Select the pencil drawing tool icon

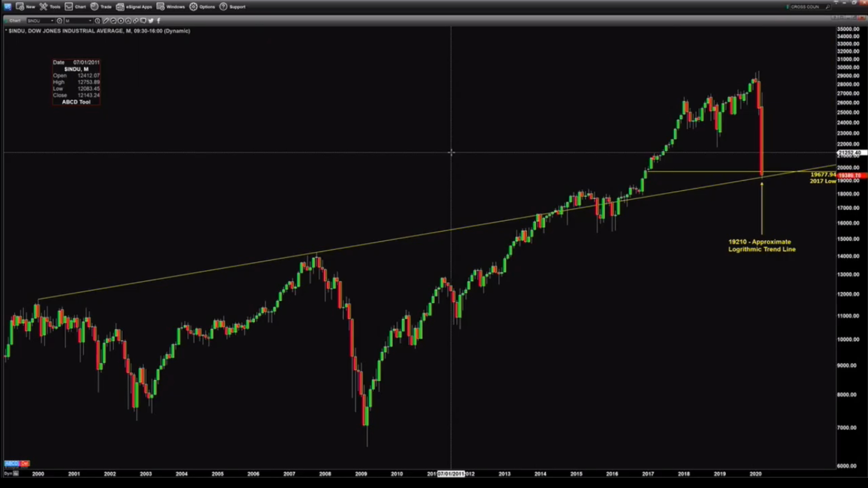click(x=106, y=21)
